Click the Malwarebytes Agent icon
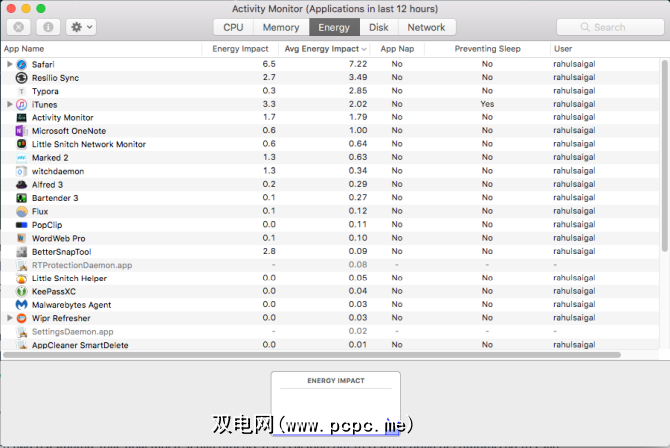The image size is (670, 448). (x=21, y=305)
